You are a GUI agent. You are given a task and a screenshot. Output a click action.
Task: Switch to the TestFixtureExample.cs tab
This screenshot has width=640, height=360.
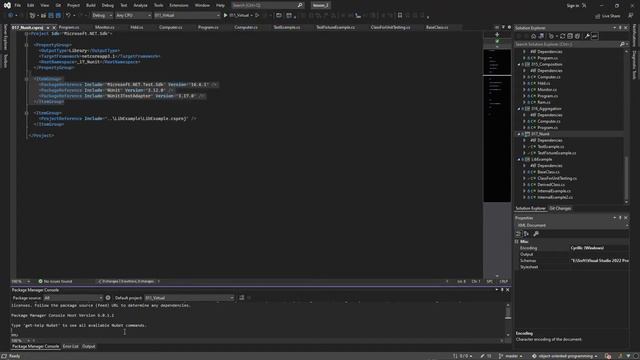[x=336, y=27]
